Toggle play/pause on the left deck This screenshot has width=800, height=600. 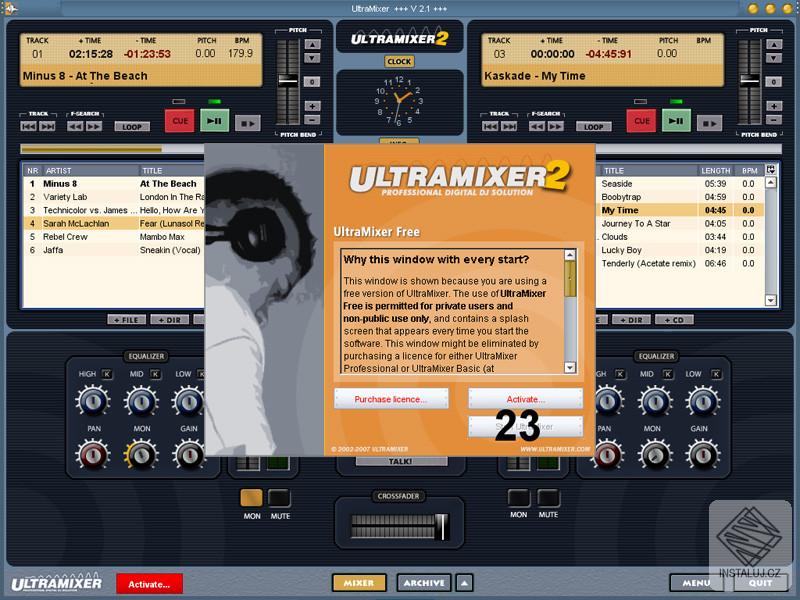pos(214,121)
